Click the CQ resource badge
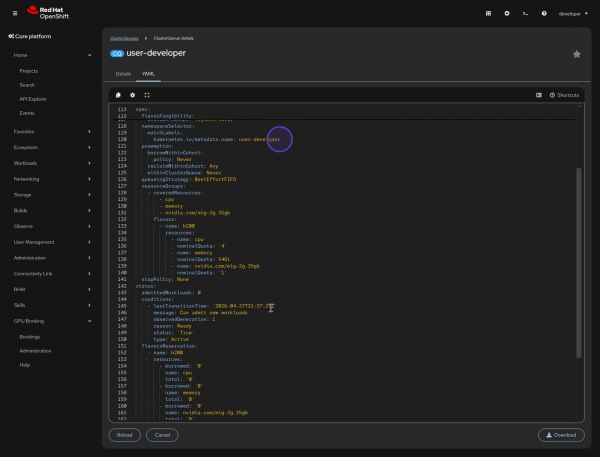The width and height of the screenshot is (600, 457). tap(117, 54)
